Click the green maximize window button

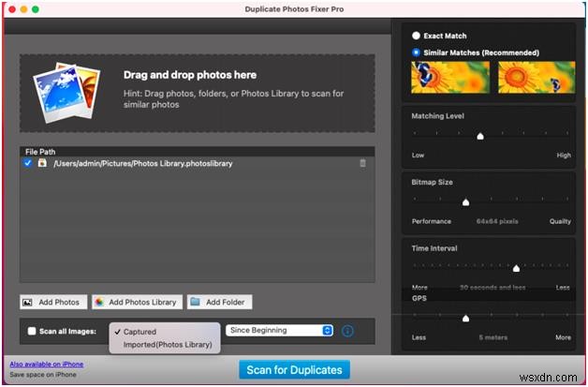coord(36,9)
